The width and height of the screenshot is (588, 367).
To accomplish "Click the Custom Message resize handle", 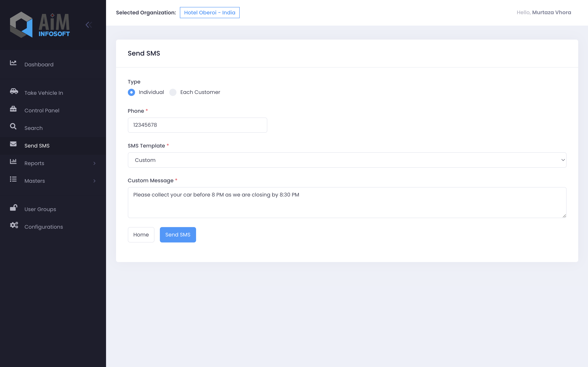I will [564, 216].
